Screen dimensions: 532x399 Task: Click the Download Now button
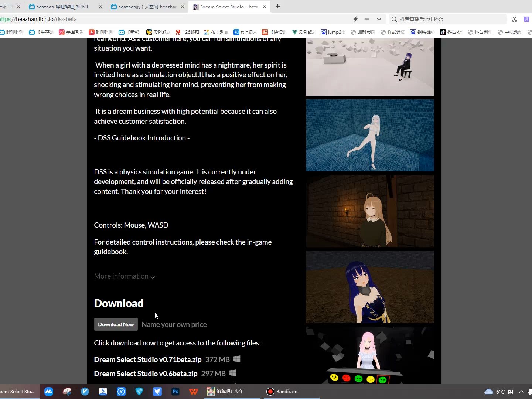click(116, 324)
